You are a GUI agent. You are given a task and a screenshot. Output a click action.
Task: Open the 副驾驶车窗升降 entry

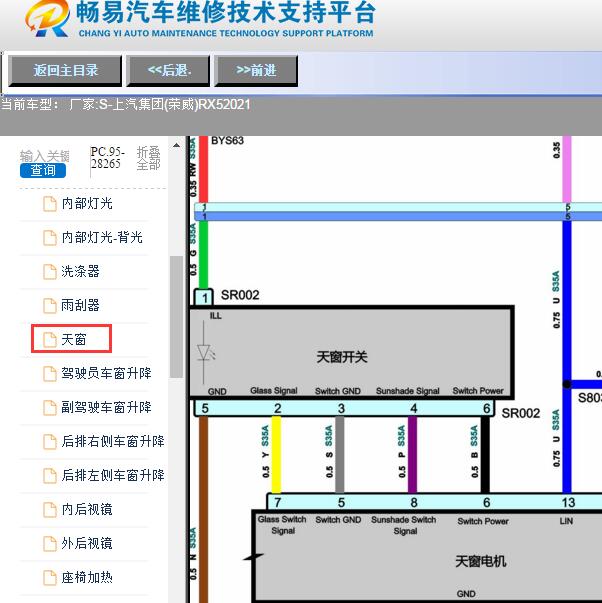(106, 407)
